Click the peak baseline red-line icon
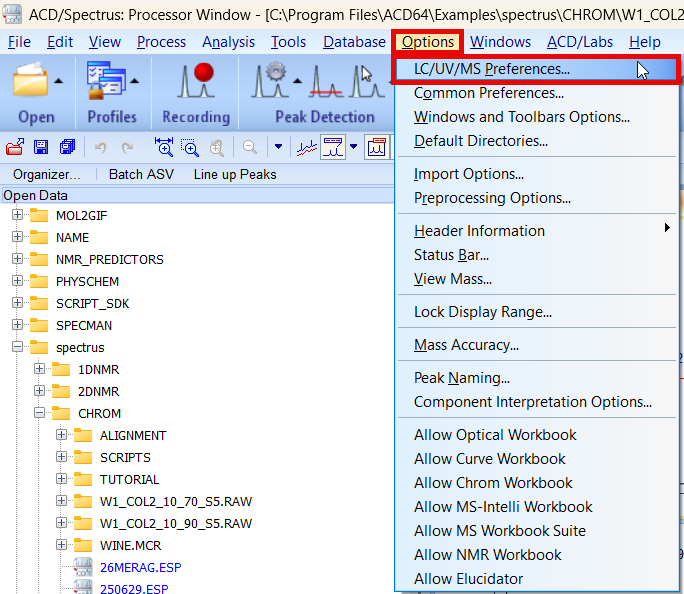The image size is (684, 594). [x=326, y=81]
